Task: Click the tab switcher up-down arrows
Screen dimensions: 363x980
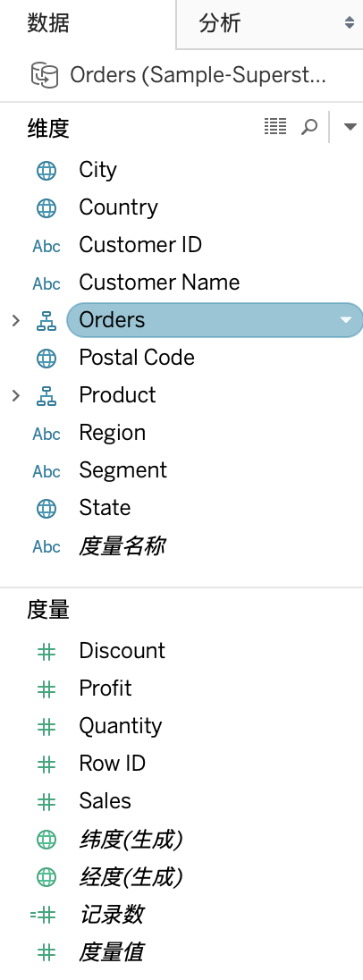Action: pos(350,23)
